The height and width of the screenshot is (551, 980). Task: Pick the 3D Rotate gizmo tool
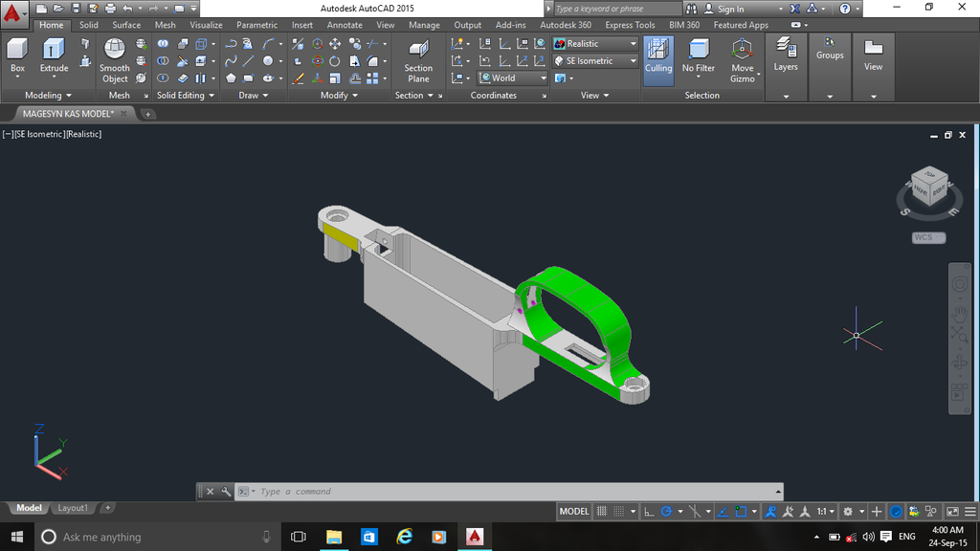tap(318, 60)
